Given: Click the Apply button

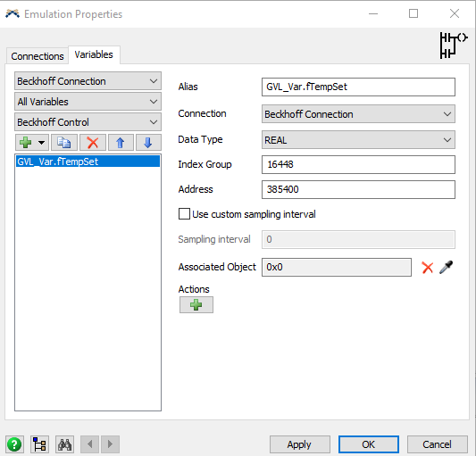Looking at the screenshot, I should tap(300, 444).
